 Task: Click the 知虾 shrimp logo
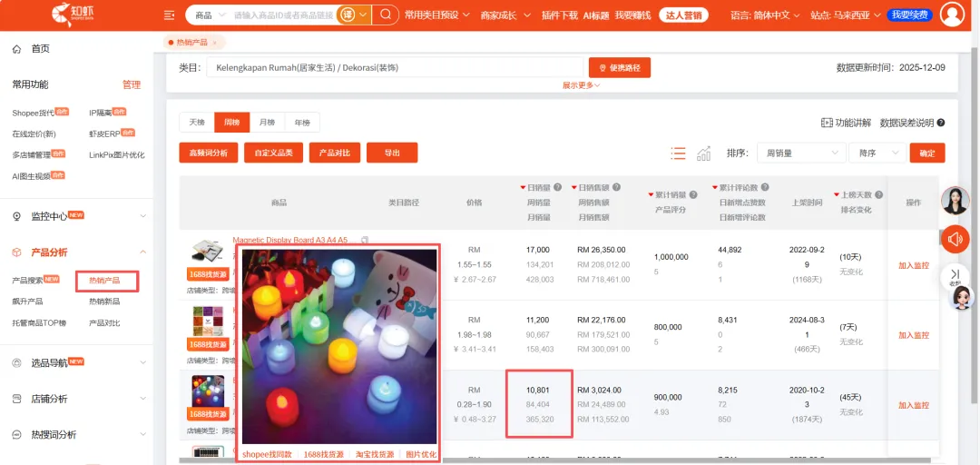(74, 15)
